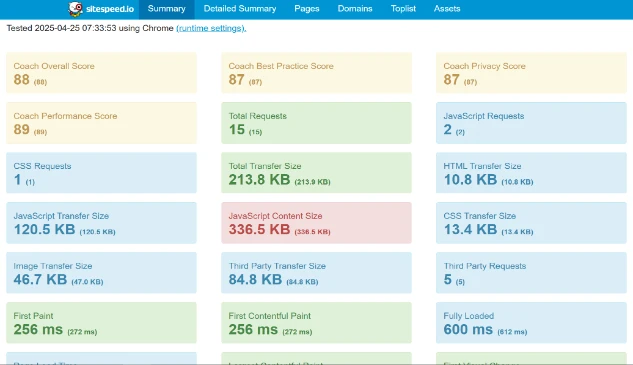Select the Image Transfer Size box
The height and width of the screenshot is (365, 633).
tap(101, 273)
